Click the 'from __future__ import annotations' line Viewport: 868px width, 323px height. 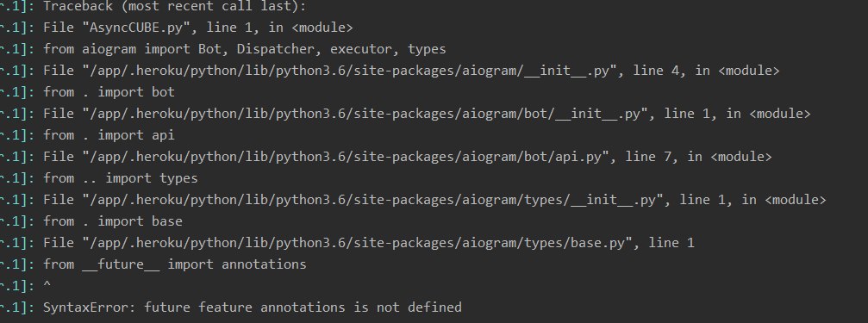[174, 265]
